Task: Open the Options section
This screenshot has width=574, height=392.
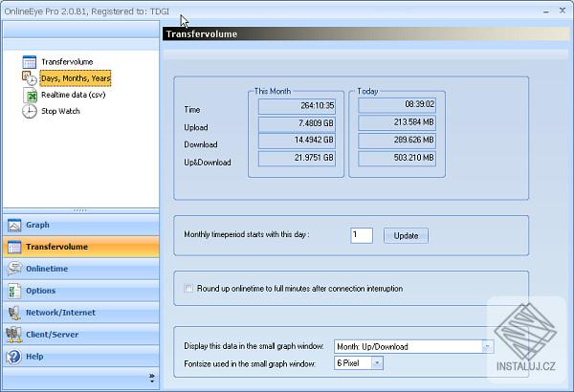Action: pos(81,291)
